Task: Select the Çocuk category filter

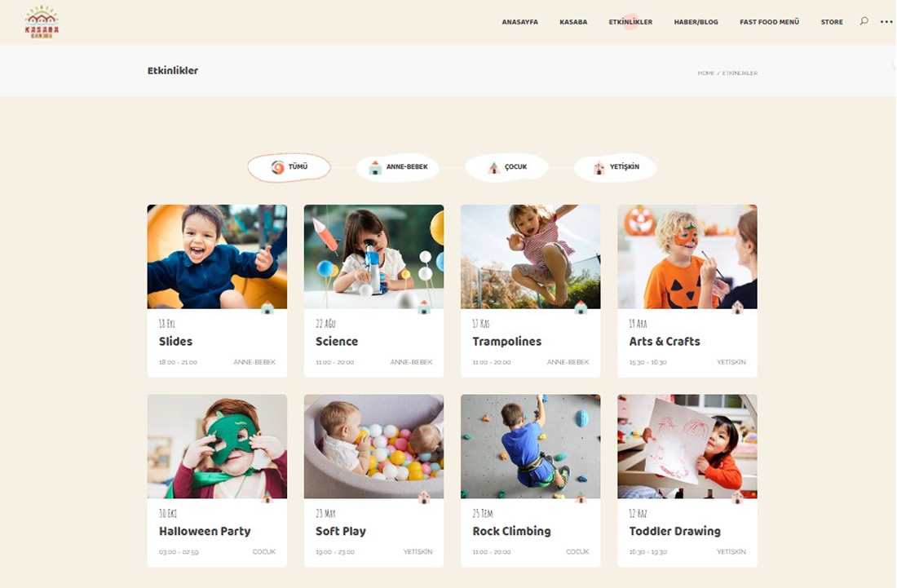Action: 507,167
